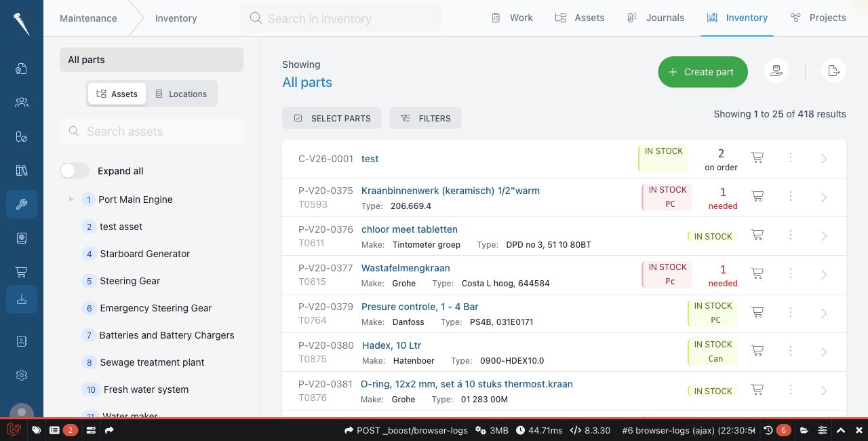This screenshot has height=441, width=868.
Task: Go to the Projects tab
Action: coord(818,18)
